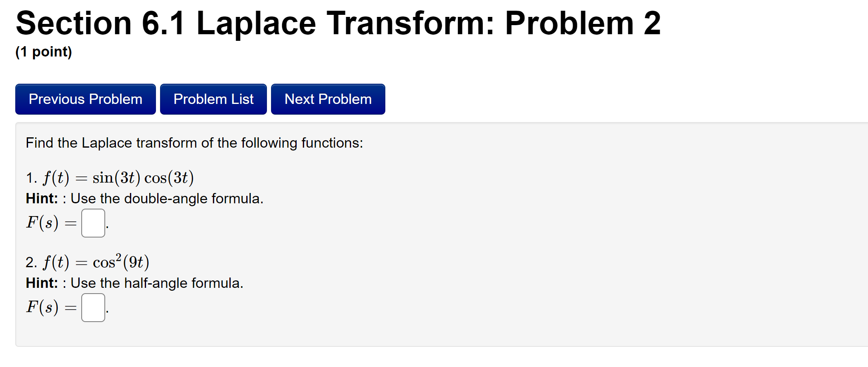Image resolution: width=868 pixels, height=367 pixels.
Task: Advance to the Next Problem
Action: (x=328, y=99)
